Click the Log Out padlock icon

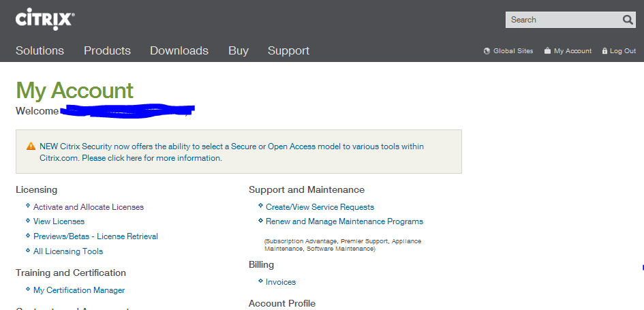click(x=604, y=51)
